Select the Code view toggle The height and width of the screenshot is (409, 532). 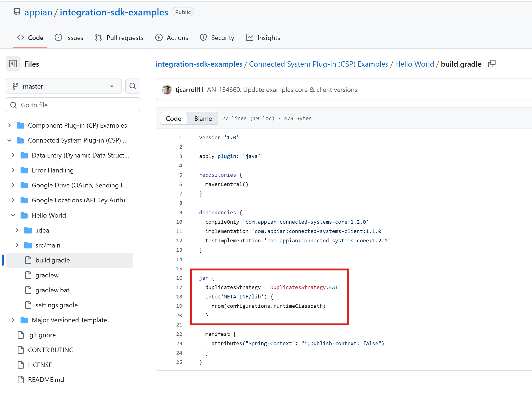[x=174, y=118]
